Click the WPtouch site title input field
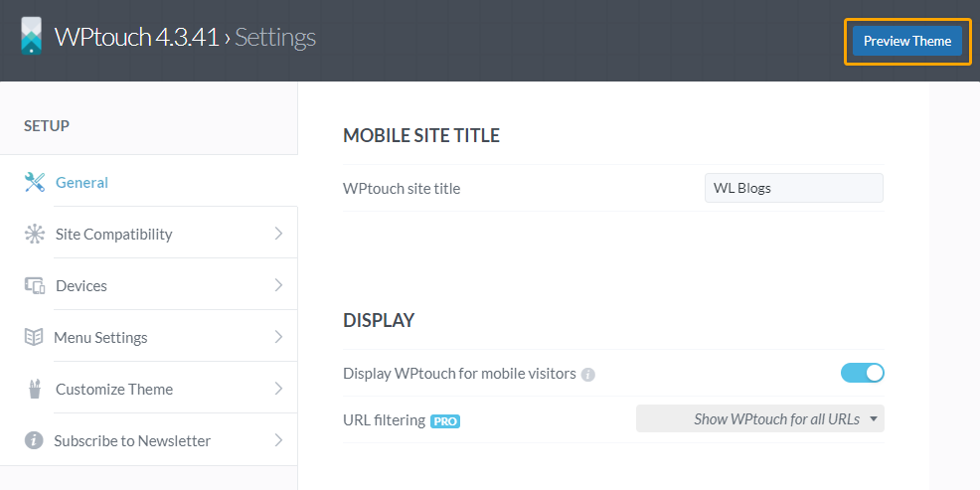Screen dimensions: 980x490 click(794, 188)
